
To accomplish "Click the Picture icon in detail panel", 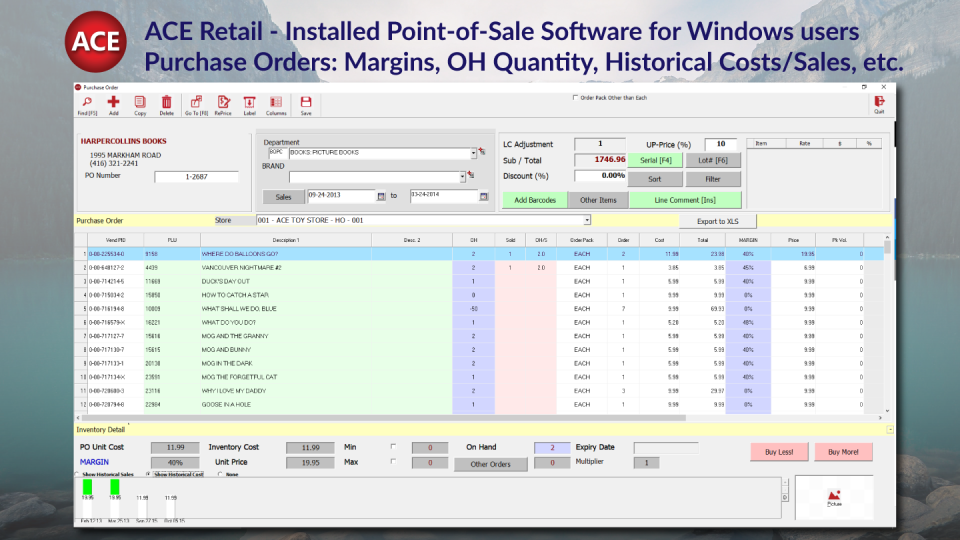I will (x=834, y=497).
